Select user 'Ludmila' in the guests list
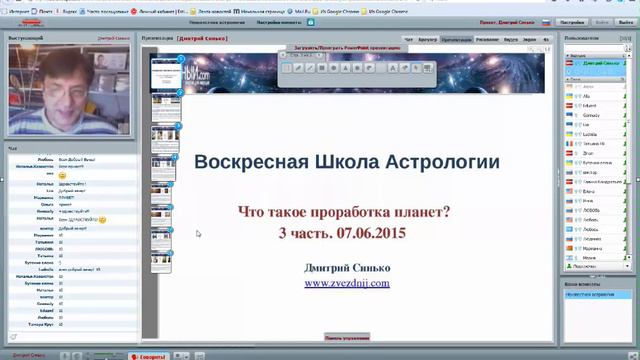 pyautogui.click(x=596, y=134)
